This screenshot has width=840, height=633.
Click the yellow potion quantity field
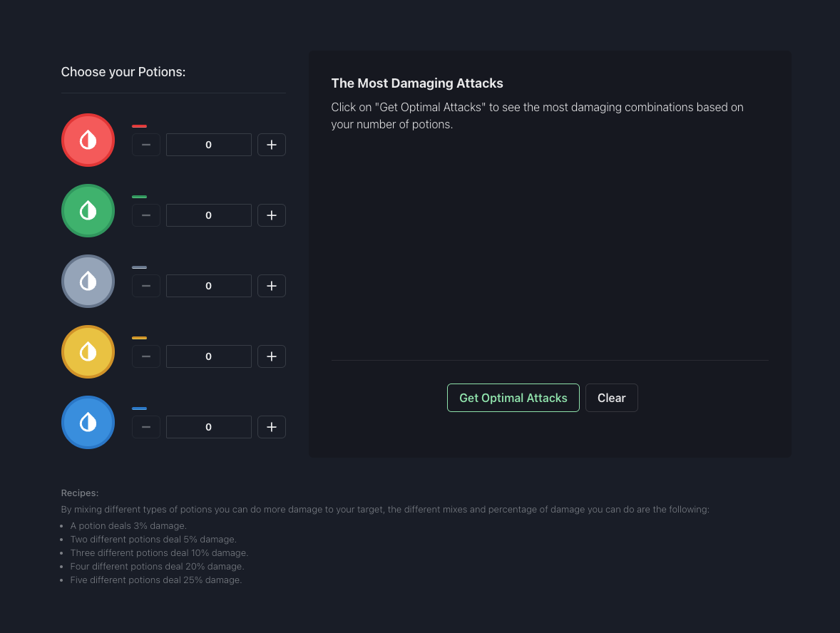[x=208, y=356]
